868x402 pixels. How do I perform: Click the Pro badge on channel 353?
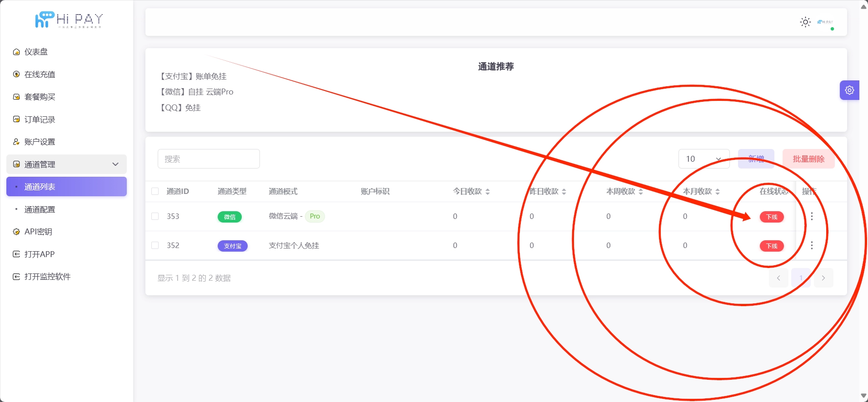314,216
